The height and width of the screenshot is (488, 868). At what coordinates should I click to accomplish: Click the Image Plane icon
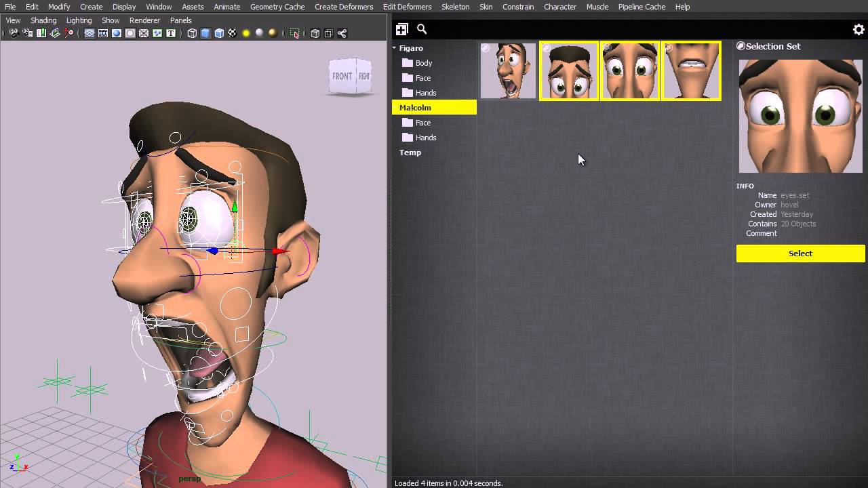pos(55,33)
